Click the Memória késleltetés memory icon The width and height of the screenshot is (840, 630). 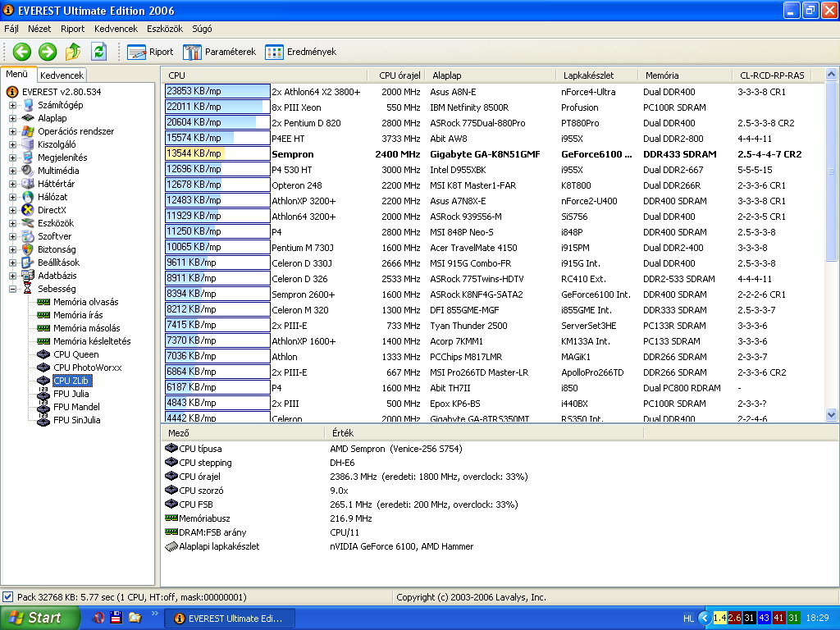(43, 341)
